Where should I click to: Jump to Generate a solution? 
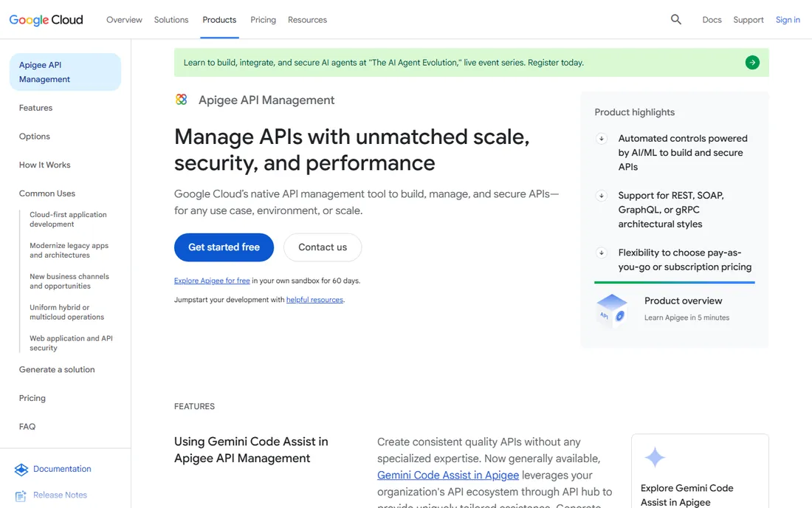click(x=57, y=370)
